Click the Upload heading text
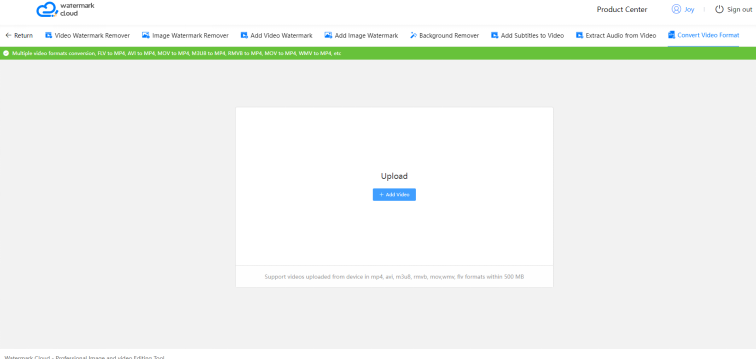The height and width of the screenshot is (360, 756). pyautogui.click(x=394, y=176)
